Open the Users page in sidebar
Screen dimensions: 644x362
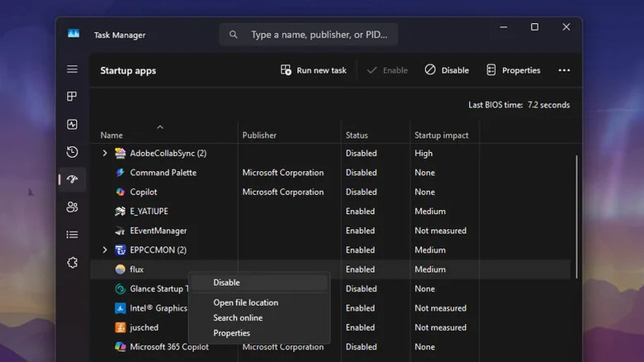point(73,207)
